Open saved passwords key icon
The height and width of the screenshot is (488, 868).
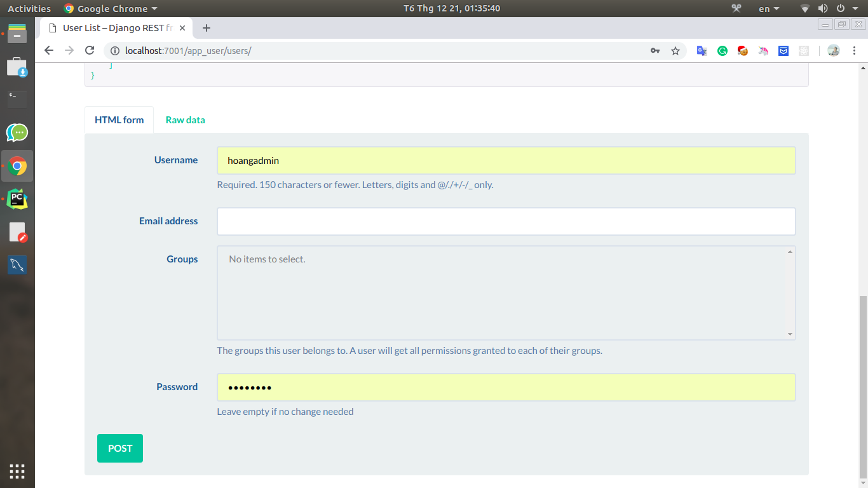tap(655, 51)
